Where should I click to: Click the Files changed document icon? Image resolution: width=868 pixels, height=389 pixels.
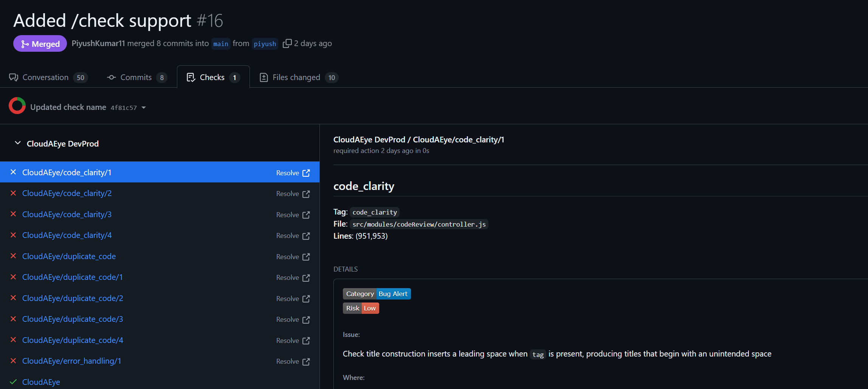[x=264, y=77]
